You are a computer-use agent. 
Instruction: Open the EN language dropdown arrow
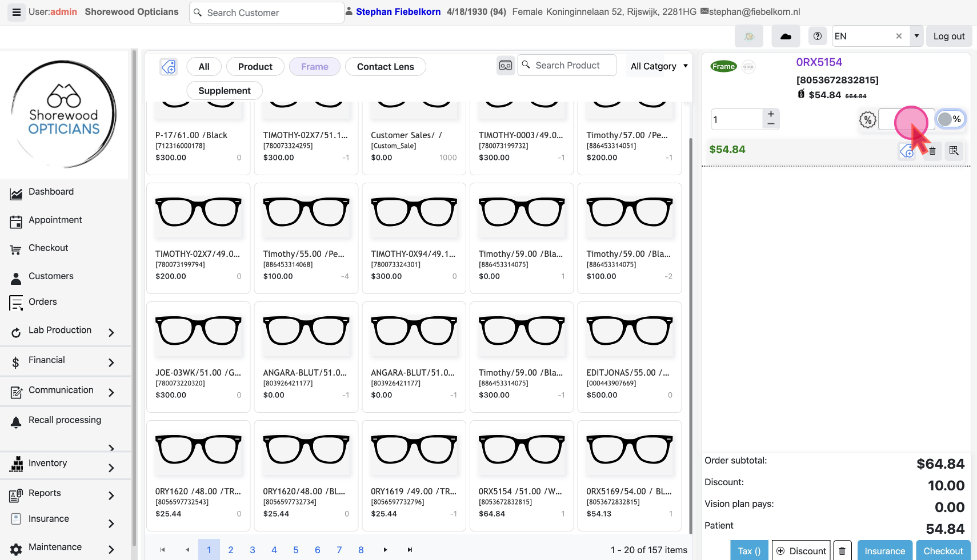click(916, 36)
